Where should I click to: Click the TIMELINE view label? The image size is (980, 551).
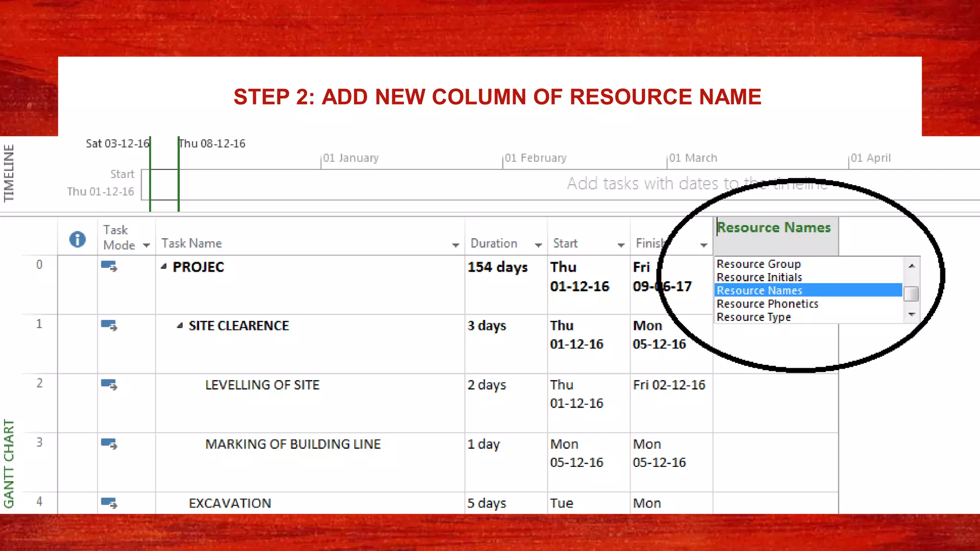point(9,173)
